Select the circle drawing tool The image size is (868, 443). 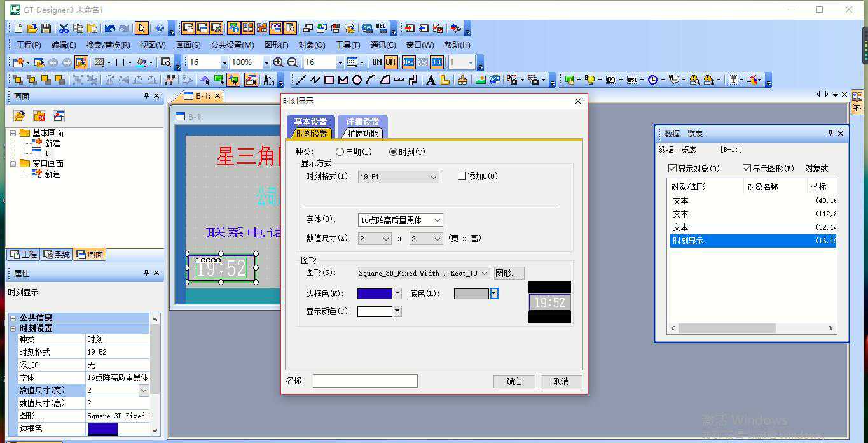pyautogui.click(x=357, y=80)
